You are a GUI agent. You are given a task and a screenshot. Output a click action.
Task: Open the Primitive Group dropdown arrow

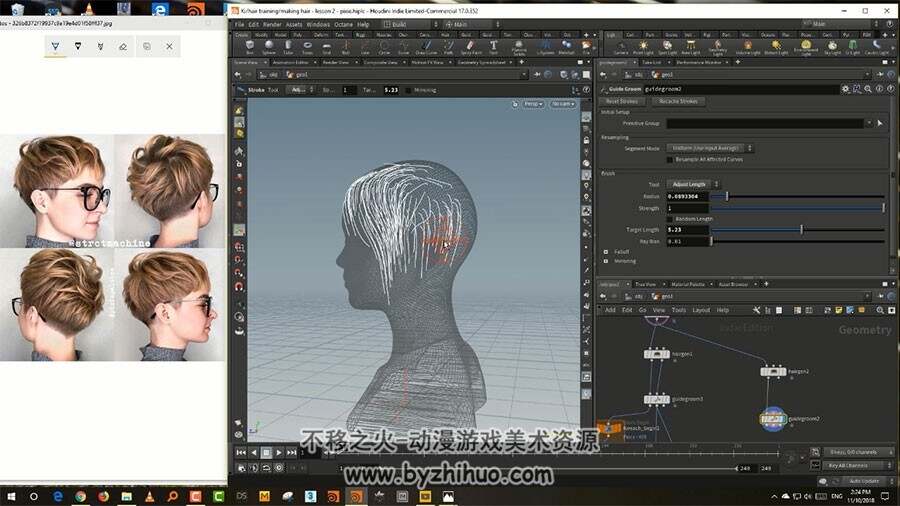coord(869,123)
